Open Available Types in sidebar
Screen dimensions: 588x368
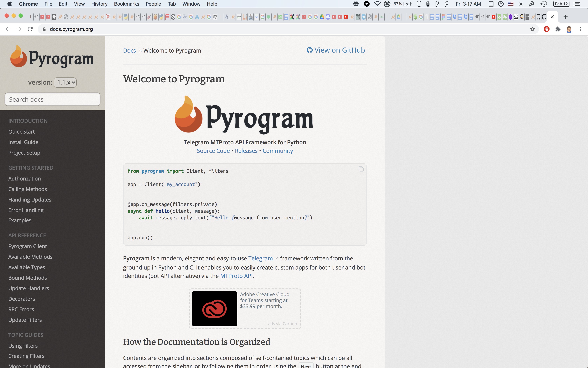click(26, 267)
